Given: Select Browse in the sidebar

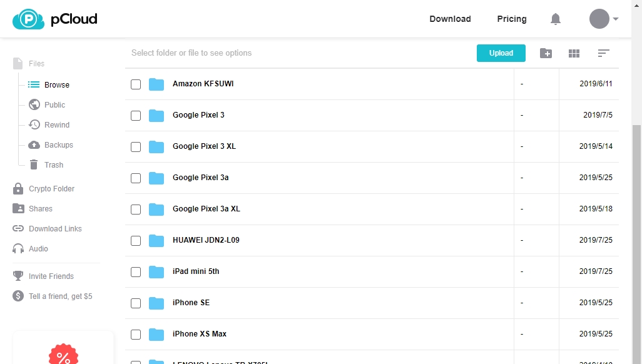Looking at the screenshot, I should point(57,85).
